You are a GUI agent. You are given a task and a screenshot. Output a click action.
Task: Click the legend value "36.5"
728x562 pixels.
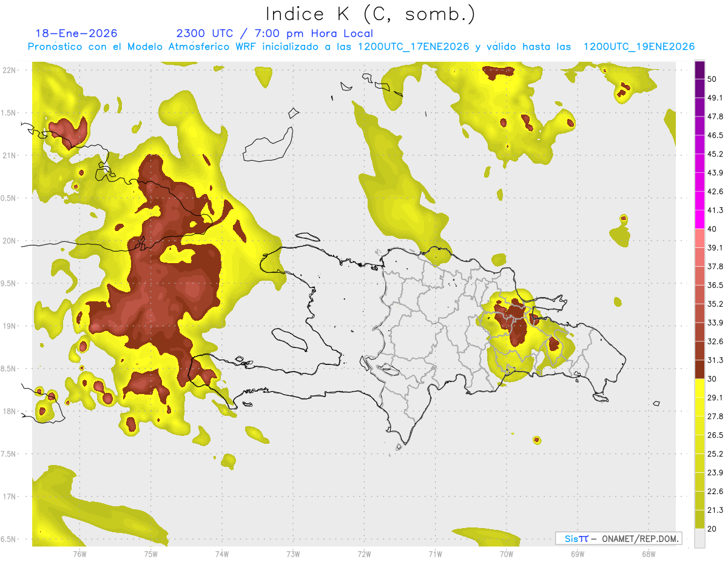point(715,286)
